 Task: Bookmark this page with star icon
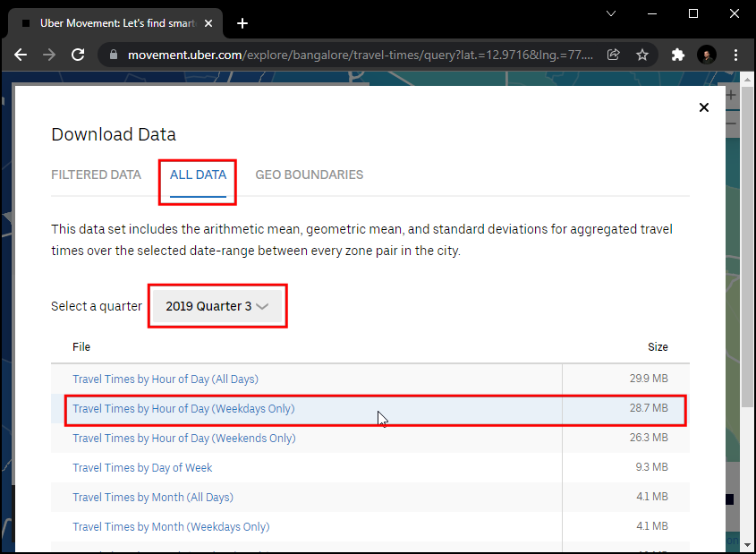(x=641, y=55)
